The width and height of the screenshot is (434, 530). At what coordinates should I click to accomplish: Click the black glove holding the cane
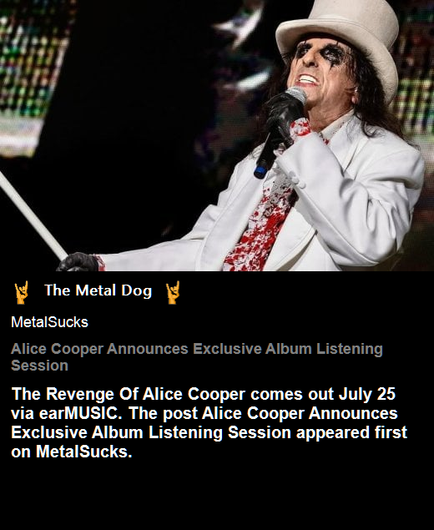[x=78, y=262]
